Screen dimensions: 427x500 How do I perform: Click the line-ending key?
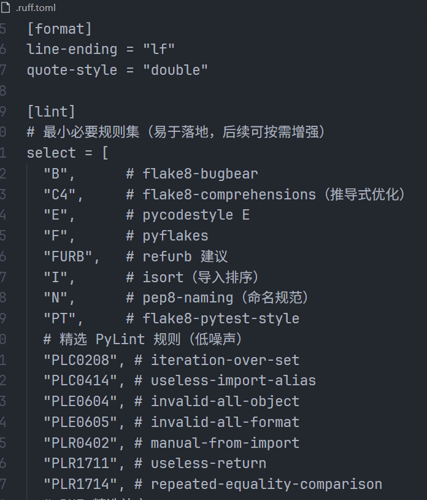pos(72,49)
